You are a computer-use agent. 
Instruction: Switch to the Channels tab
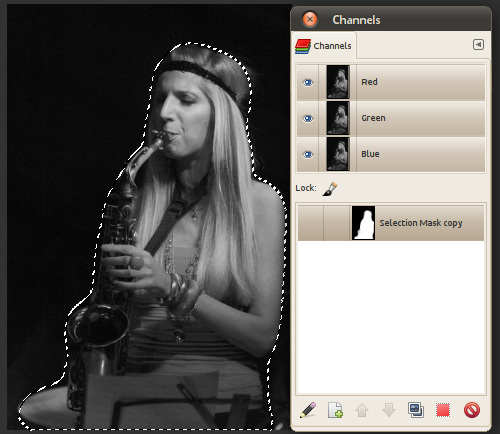[x=323, y=46]
